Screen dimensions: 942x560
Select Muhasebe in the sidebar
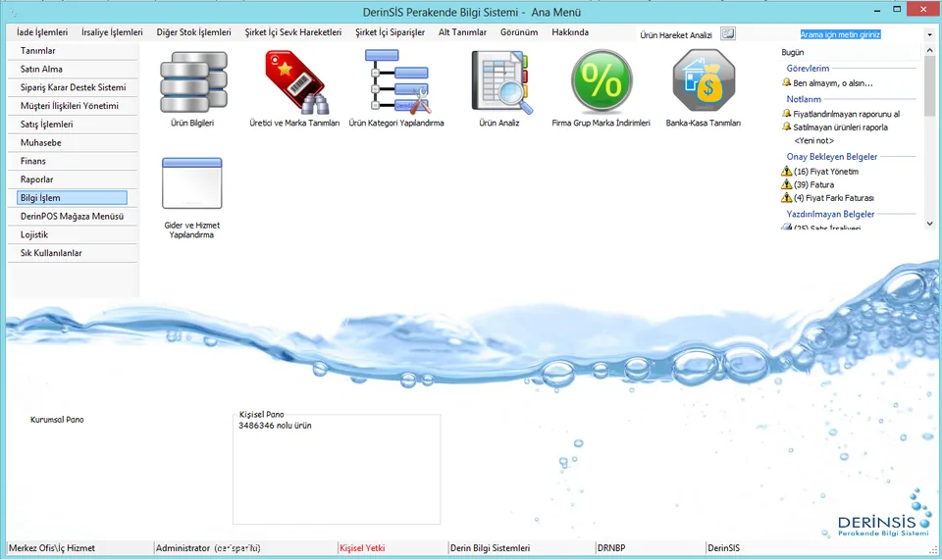pyautogui.click(x=74, y=143)
